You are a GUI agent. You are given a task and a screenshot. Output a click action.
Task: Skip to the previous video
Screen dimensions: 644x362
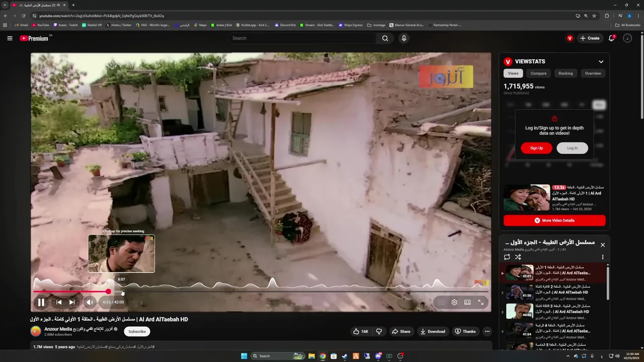click(x=59, y=302)
